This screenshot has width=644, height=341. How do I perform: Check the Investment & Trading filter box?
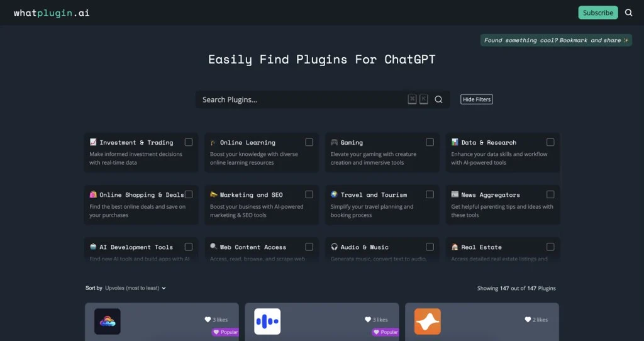(189, 142)
